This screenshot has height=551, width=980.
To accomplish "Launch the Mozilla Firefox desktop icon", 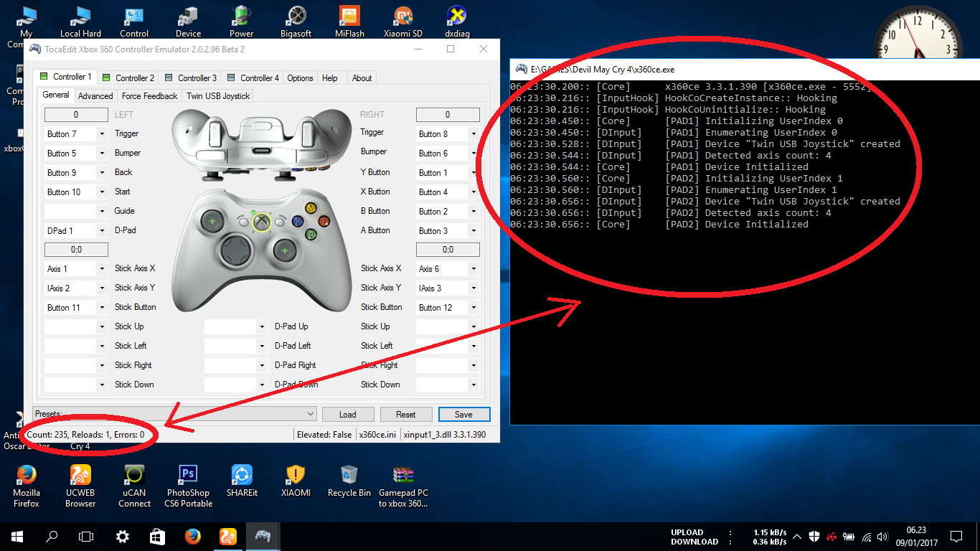I will point(27,486).
